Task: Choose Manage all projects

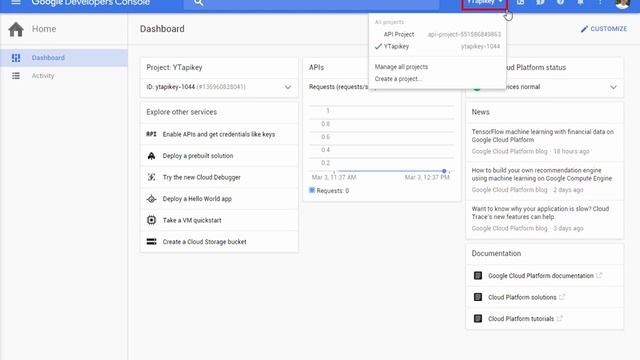Action: tap(401, 67)
